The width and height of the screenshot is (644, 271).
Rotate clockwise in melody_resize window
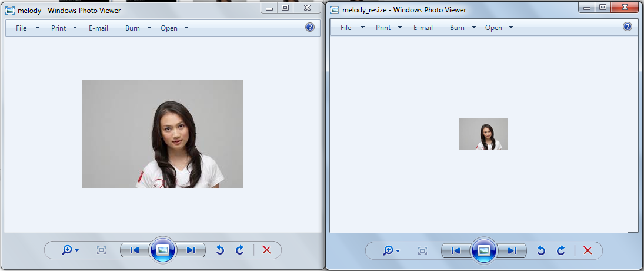coord(561,250)
